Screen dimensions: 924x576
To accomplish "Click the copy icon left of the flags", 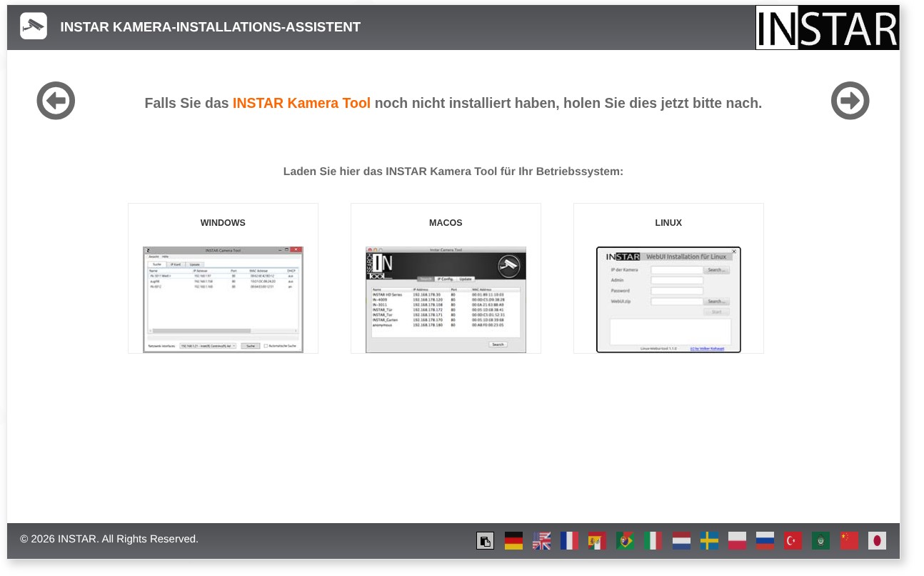I will (x=486, y=541).
